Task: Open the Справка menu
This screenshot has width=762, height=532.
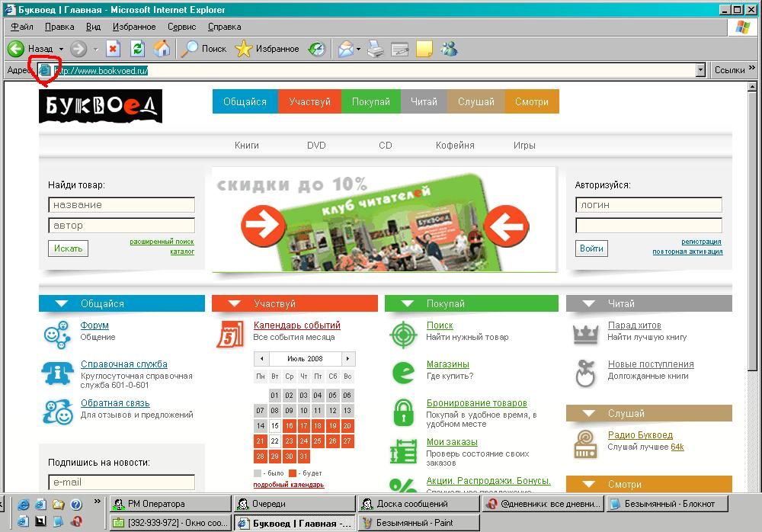Action: [x=225, y=27]
